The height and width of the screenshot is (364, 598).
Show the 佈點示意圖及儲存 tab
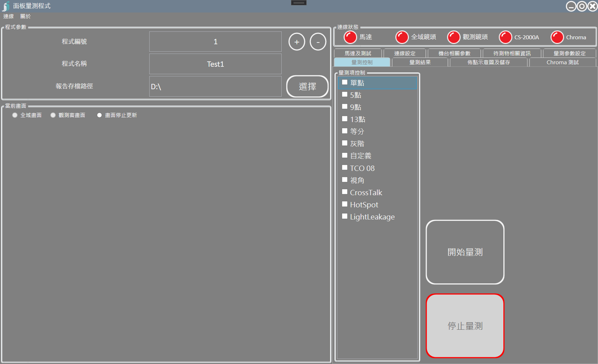tap(489, 62)
